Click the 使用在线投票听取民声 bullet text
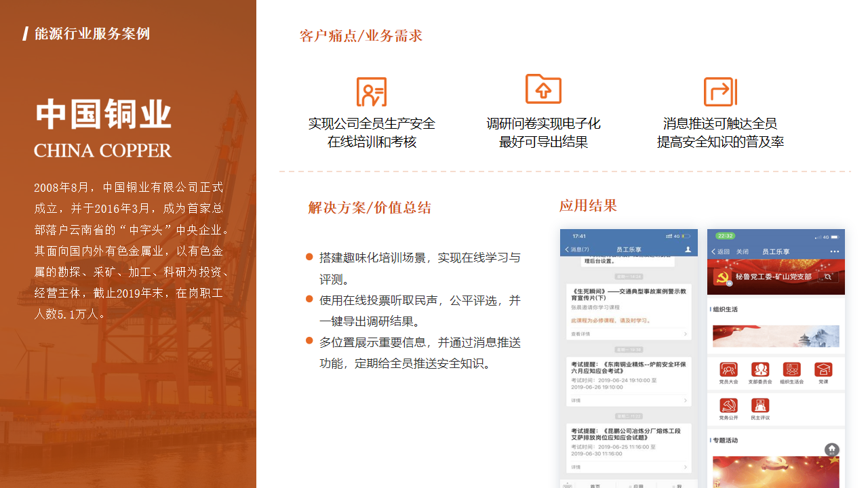Screen dimensions: 868x488 coord(420,310)
